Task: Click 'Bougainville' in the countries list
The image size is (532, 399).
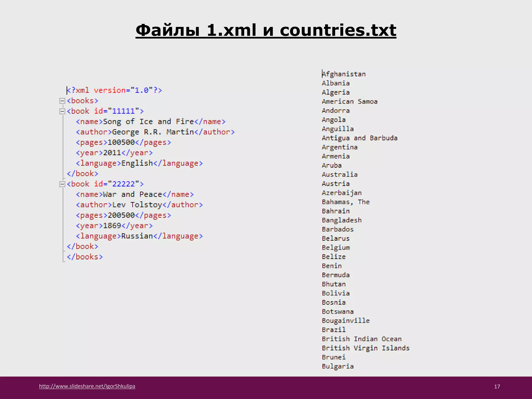Action: point(346,321)
